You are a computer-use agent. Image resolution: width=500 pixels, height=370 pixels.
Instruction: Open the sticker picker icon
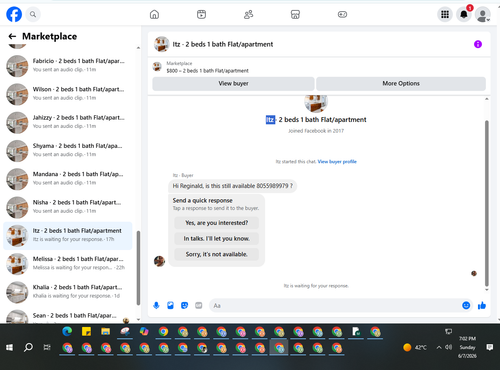click(x=184, y=305)
